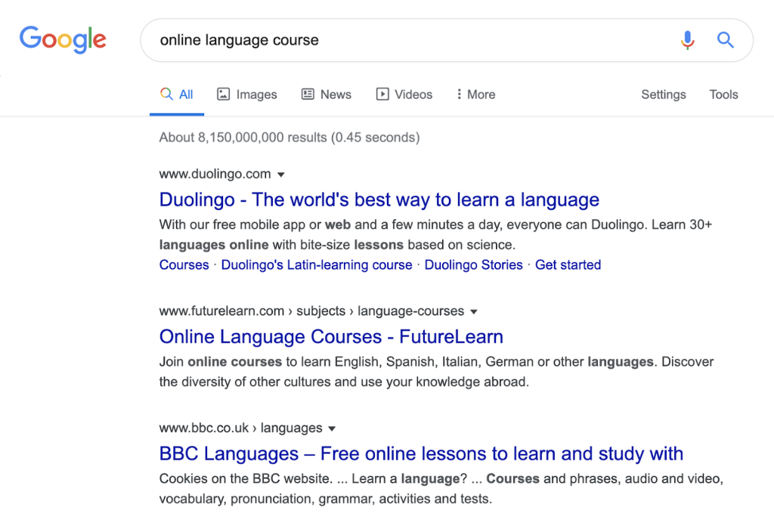This screenshot has width=774, height=532.
Task: Switch to the Images tab
Action: pos(247,94)
